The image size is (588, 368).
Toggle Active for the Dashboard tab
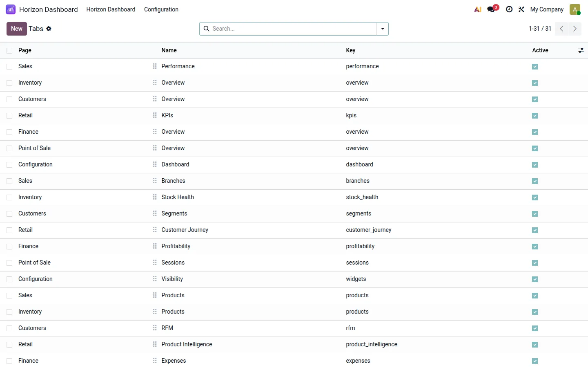pyautogui.click(x=535, y=165)
